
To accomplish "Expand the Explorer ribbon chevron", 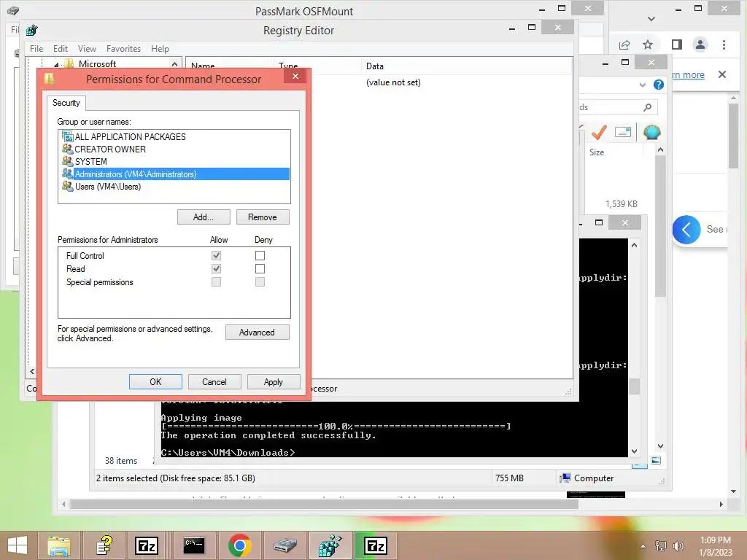I will pos(643,85).
